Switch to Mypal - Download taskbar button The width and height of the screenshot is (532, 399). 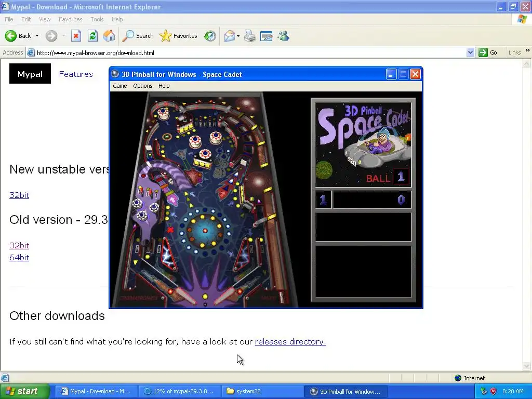[x=96, y=391]
